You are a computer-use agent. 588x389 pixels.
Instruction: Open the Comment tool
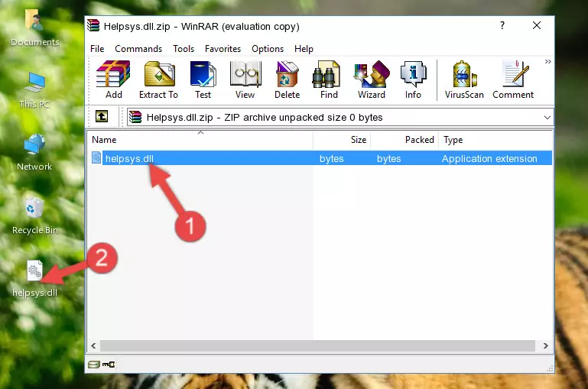pyautogui.click(x=513, y=79)
